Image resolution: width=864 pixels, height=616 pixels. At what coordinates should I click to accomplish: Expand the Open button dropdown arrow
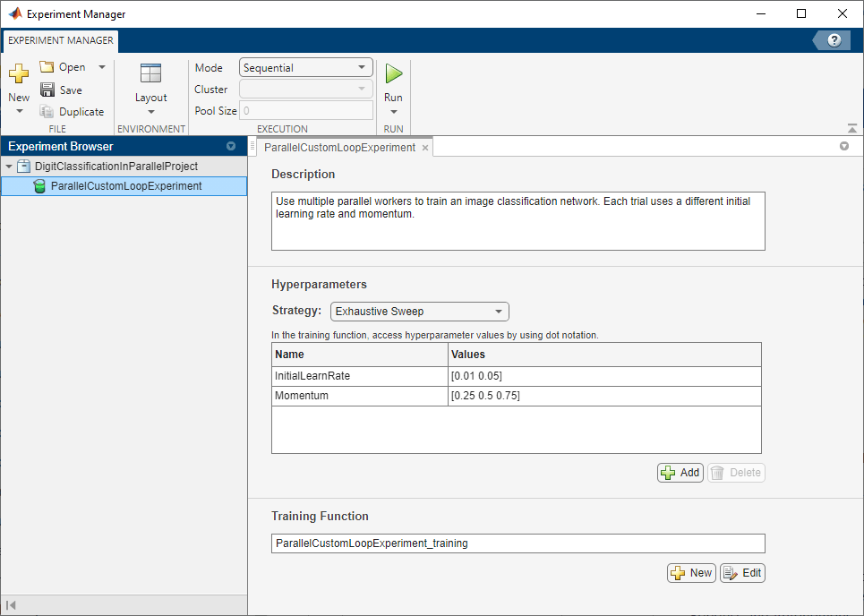click(101, 67)
